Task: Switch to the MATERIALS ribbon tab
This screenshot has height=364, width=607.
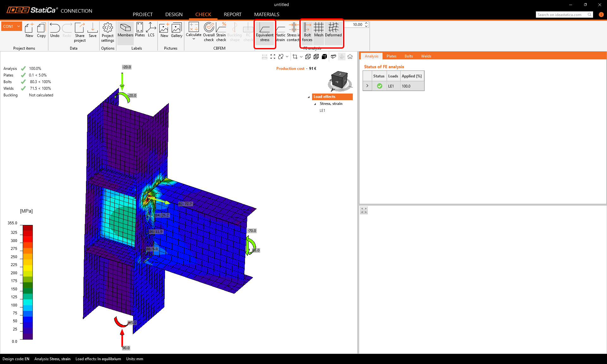Action: click(x=267, y=14)
